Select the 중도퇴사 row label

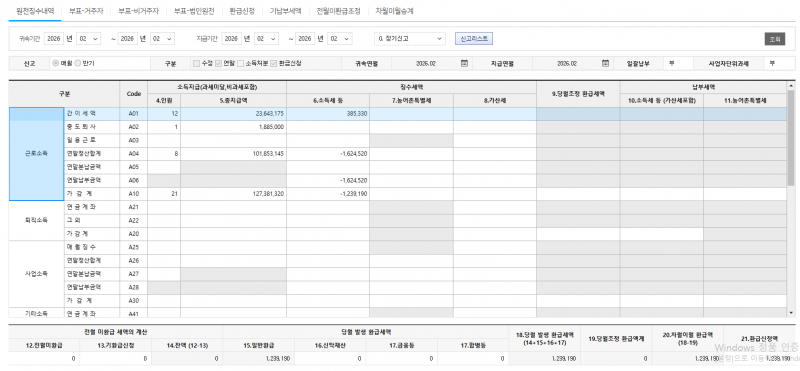(x=91, y=127)
